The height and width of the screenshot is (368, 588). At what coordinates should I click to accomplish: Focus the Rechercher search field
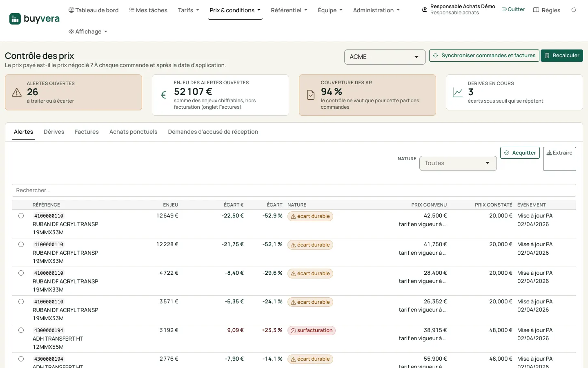(x=294, y=190)
